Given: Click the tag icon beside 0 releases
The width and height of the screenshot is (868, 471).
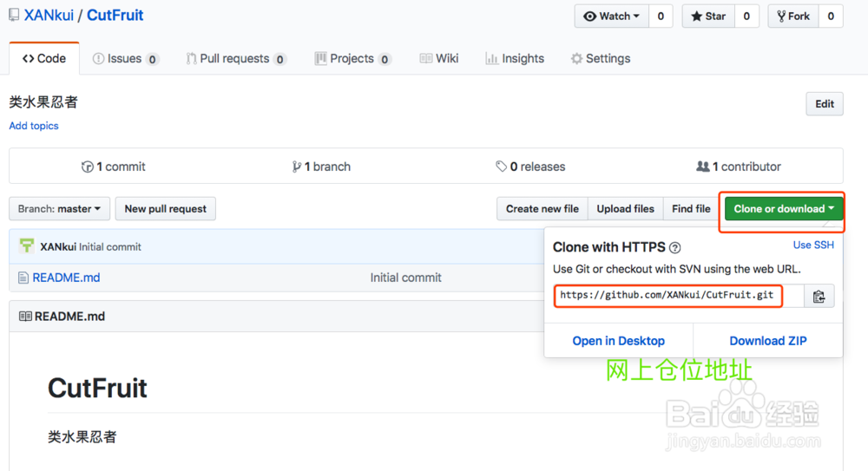Looking at the screenshot, I should (x=501, y=166).
